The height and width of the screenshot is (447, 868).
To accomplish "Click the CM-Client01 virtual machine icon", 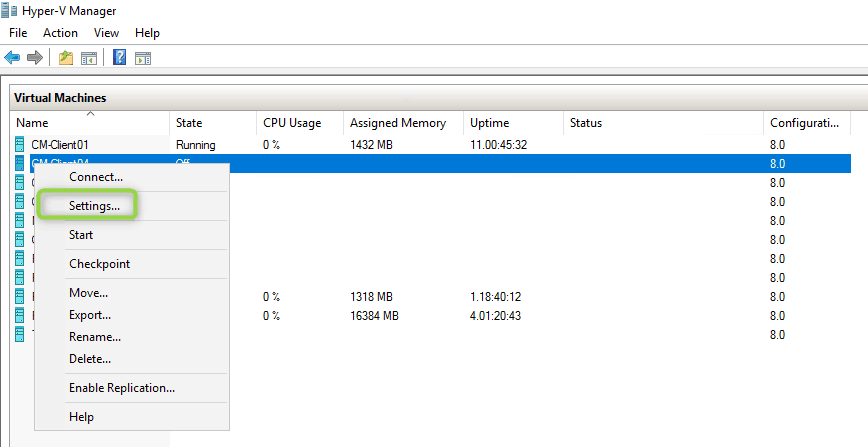I will 20,145.
